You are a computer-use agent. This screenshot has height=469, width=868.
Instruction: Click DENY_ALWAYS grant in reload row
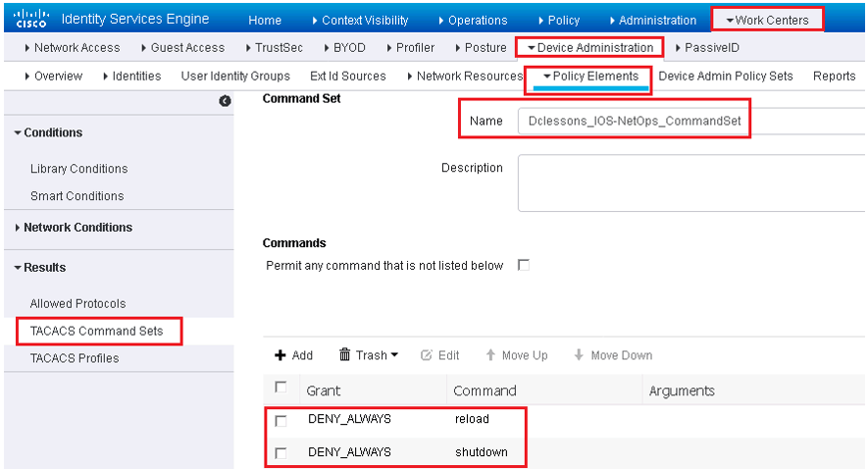pyautogui.click(x=349, y=419)
